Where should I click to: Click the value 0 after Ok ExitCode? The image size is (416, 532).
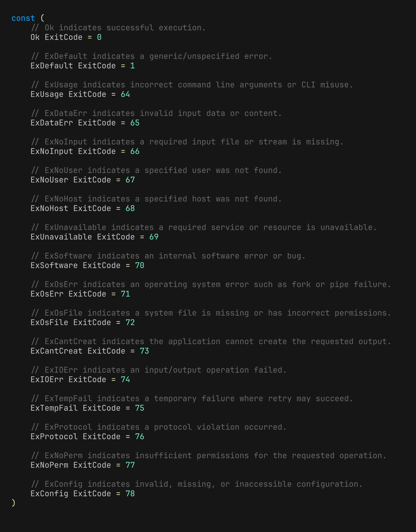[x=99, y=37]
